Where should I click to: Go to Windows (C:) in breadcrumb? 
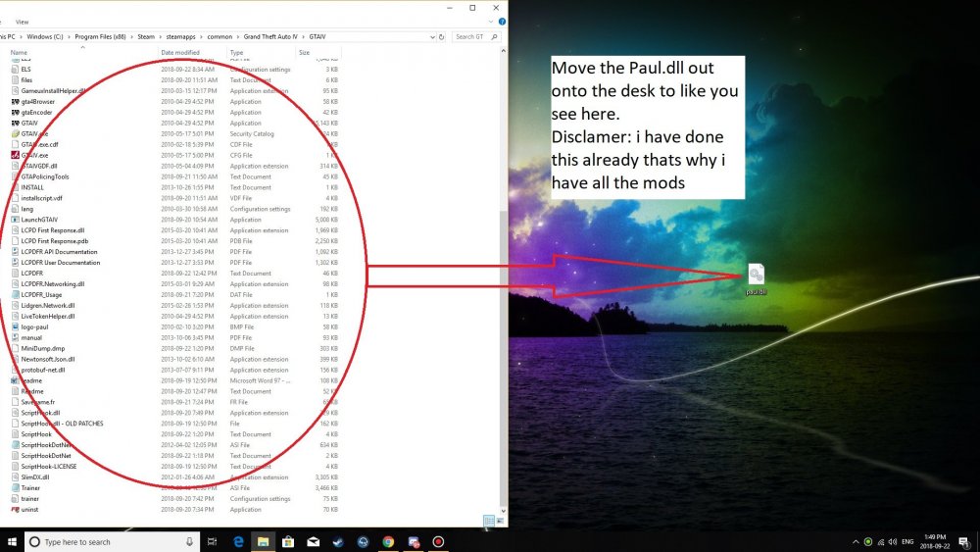[45, 37]
